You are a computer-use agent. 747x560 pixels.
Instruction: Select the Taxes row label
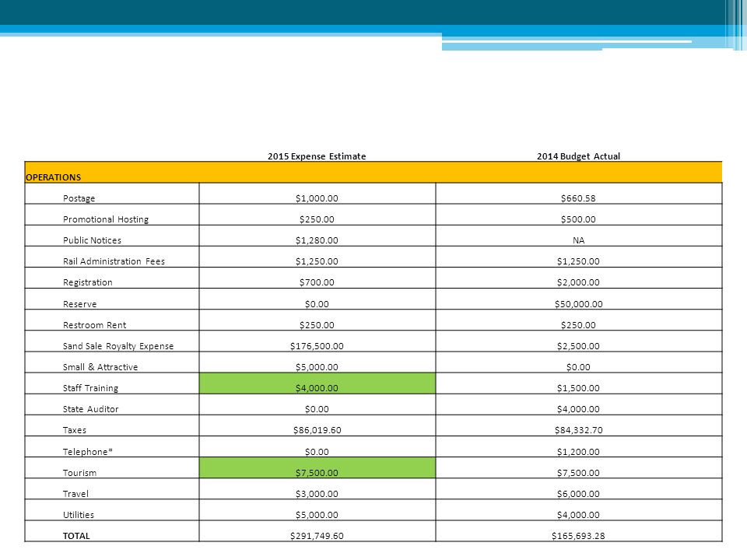(75, 429)
